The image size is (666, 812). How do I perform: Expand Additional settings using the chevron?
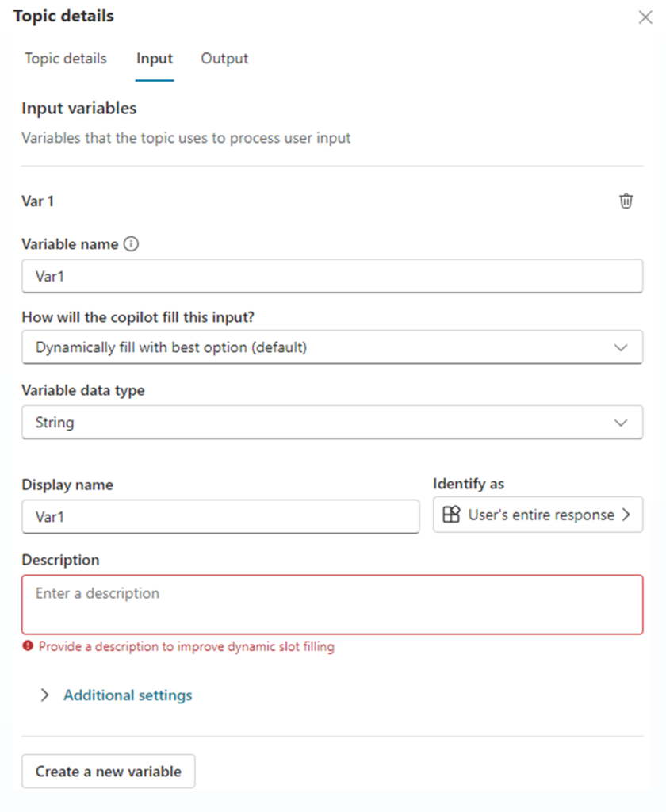tap(45, 695)
